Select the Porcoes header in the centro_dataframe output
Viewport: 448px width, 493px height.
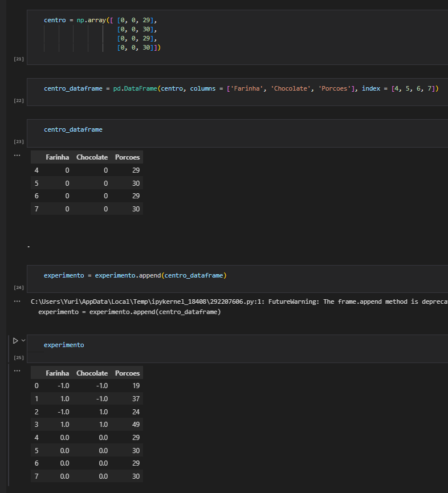coord(127,157)
